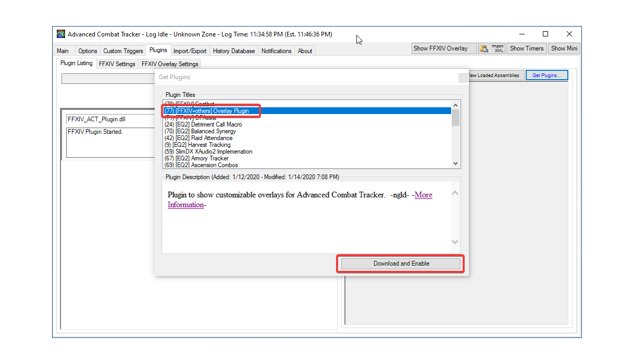Open the Main tab
Viewport: 634px width, 364px height.
[x=63, y=51]
